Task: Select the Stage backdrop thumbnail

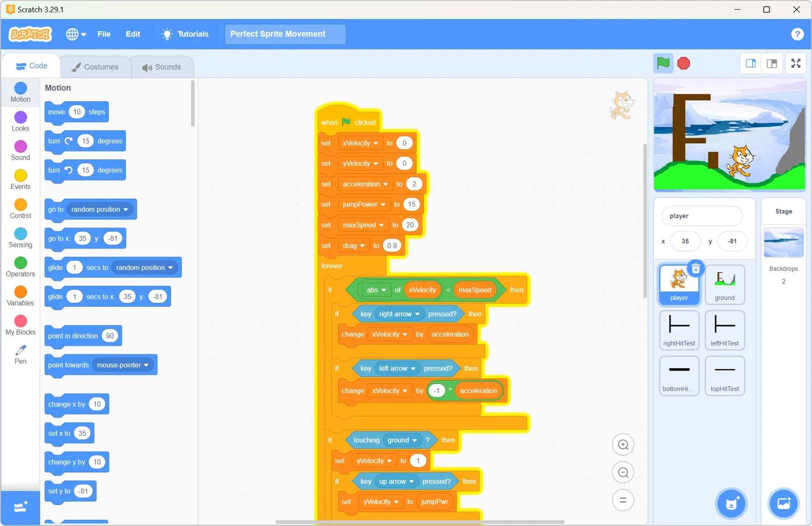Action: 784,242
